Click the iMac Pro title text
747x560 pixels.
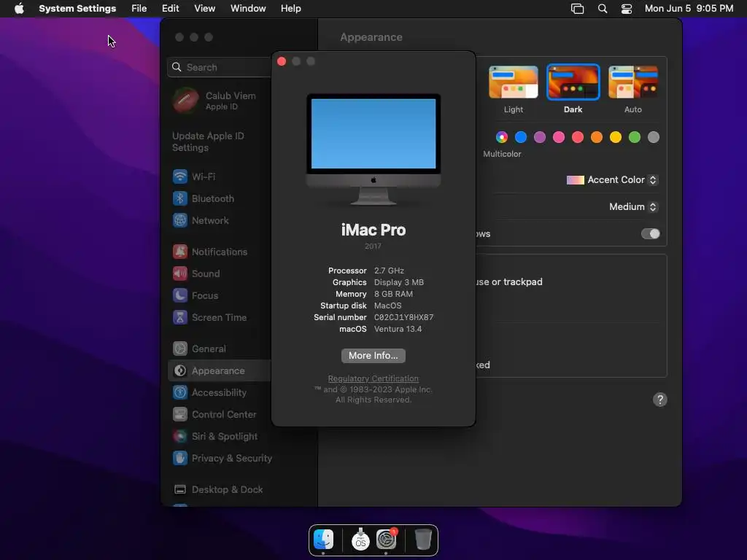pos(373,230)
